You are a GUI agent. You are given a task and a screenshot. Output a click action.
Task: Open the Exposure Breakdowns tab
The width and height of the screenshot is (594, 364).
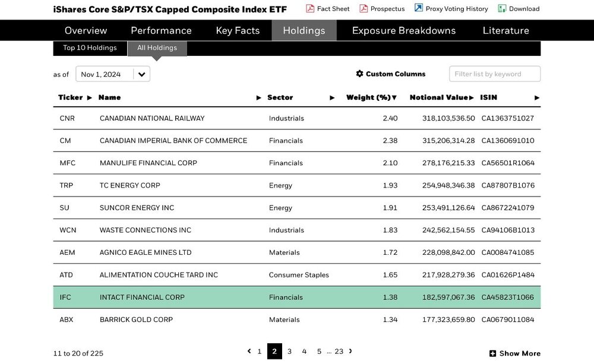[x=404, y=30]
